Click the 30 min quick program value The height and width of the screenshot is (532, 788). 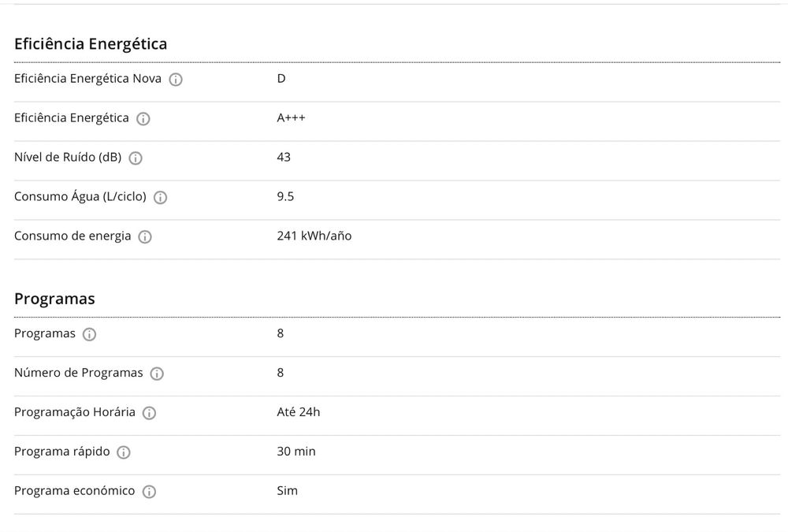pos(295,452)
